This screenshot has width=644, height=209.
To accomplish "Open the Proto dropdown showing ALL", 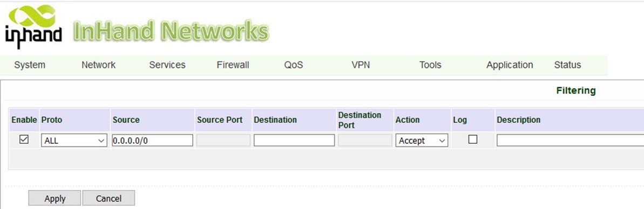I will 74,141.
